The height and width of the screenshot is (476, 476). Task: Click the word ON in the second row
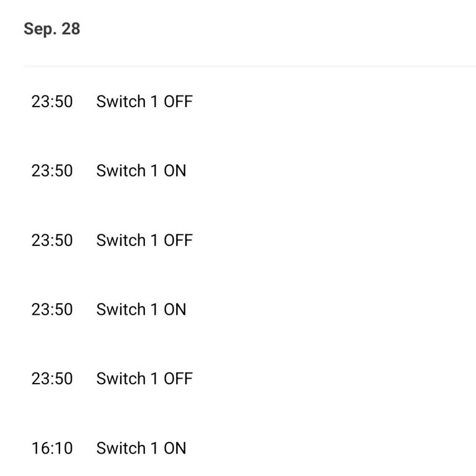coord(175,171)
